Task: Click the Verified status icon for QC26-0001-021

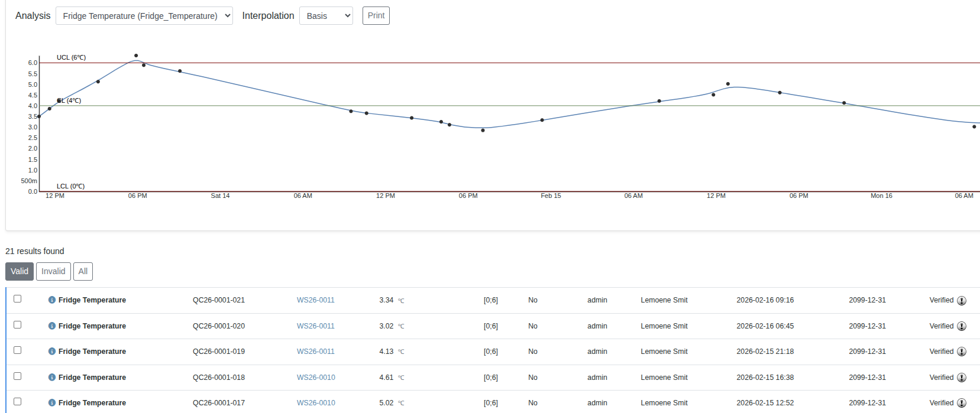Action: tap(962, 301)
